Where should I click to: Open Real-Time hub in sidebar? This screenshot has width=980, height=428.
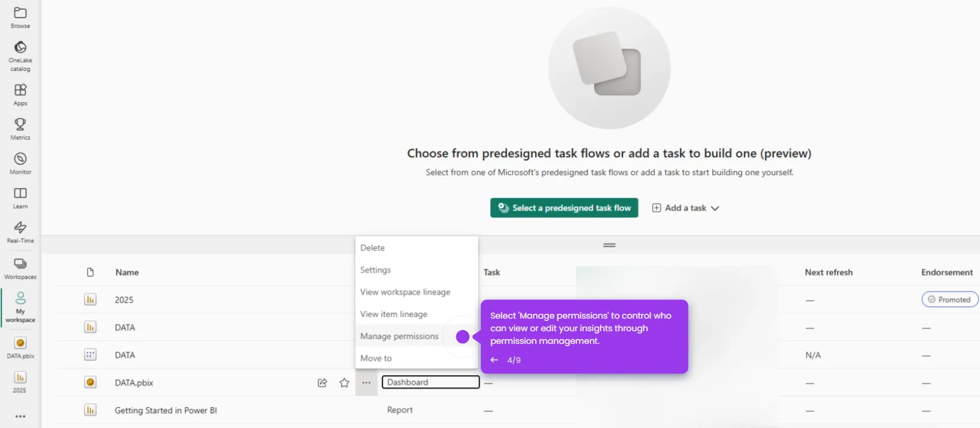pyautogui.click(x=20, y=232)
